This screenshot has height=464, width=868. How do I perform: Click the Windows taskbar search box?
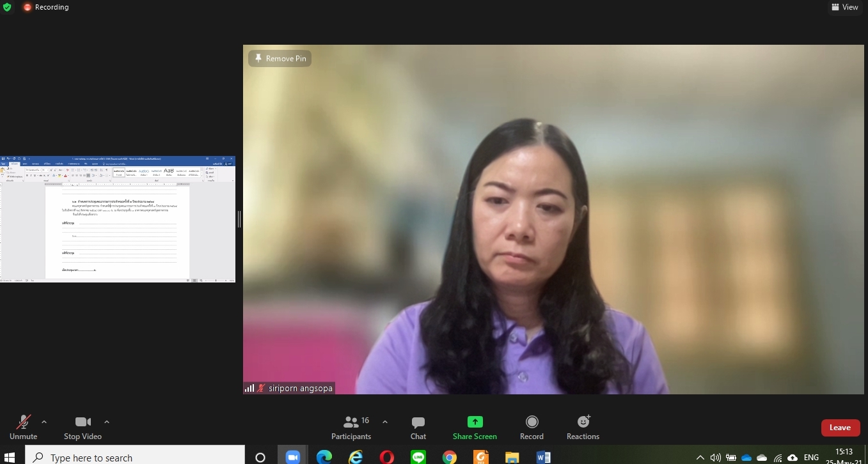click(135, 457)
